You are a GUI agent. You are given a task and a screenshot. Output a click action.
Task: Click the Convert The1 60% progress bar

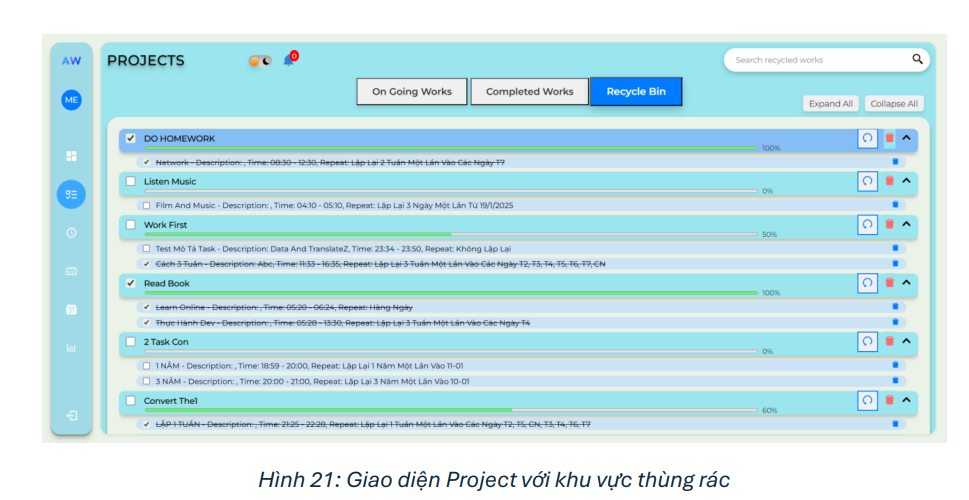[x=451, y=410]
